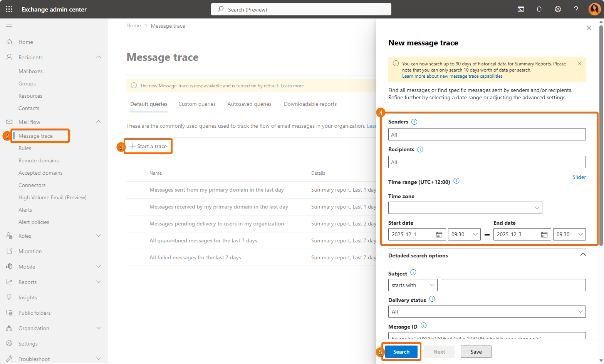Expand the Delivery status dropdown
This screenshot has width=604, height=364.
487,312
